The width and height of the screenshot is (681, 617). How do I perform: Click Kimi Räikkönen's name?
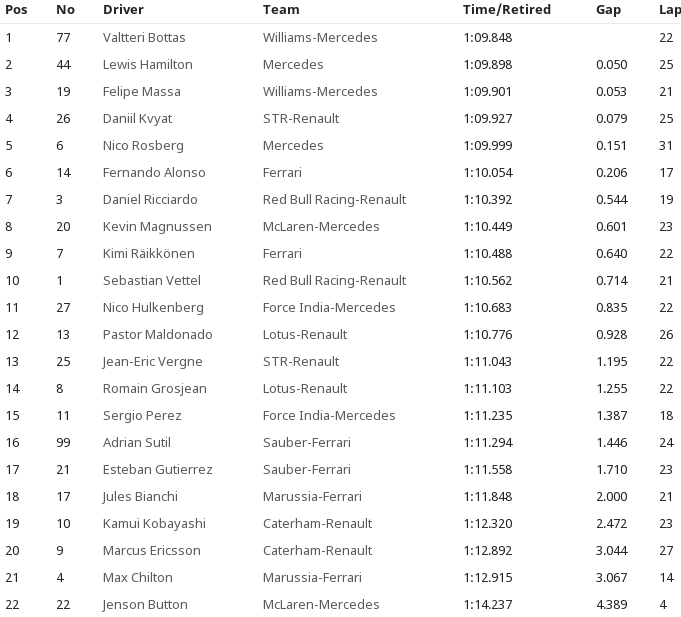coord(148,253)
